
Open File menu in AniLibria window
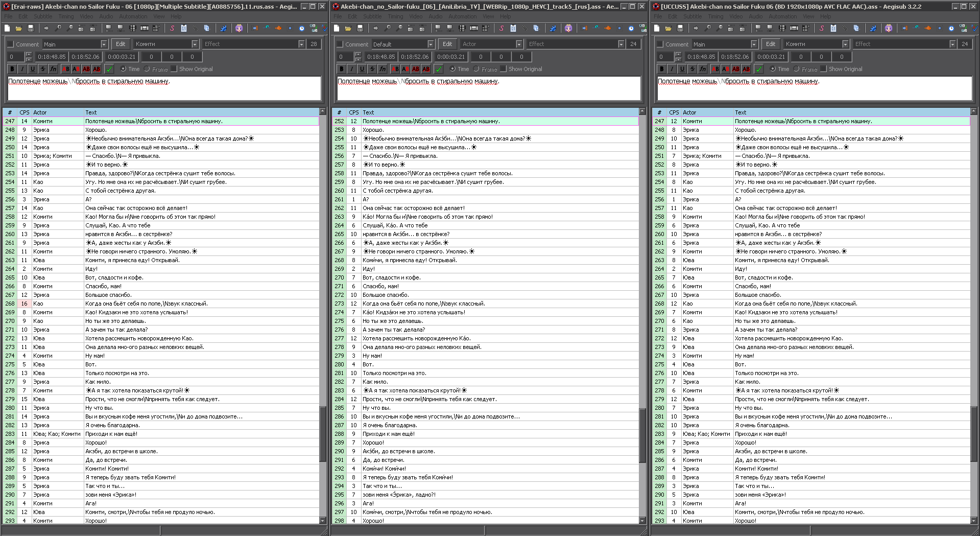click(338, 16)
